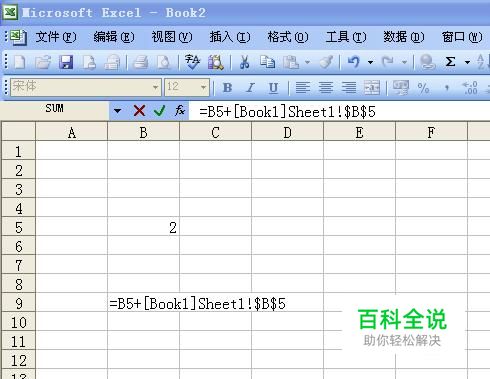Open the AutoSum functions dropdown arrow
Screen dimensions: 490x379
click(467, 62)
